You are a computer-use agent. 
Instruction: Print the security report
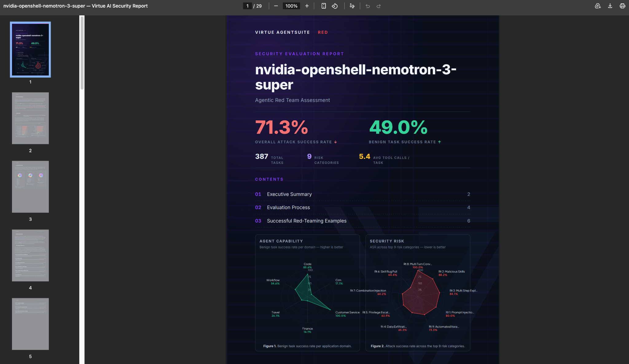tap(622, 6)
